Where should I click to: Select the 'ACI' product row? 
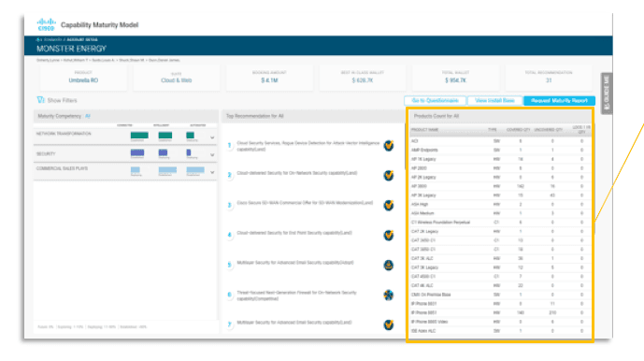click(x=500, y=141)
